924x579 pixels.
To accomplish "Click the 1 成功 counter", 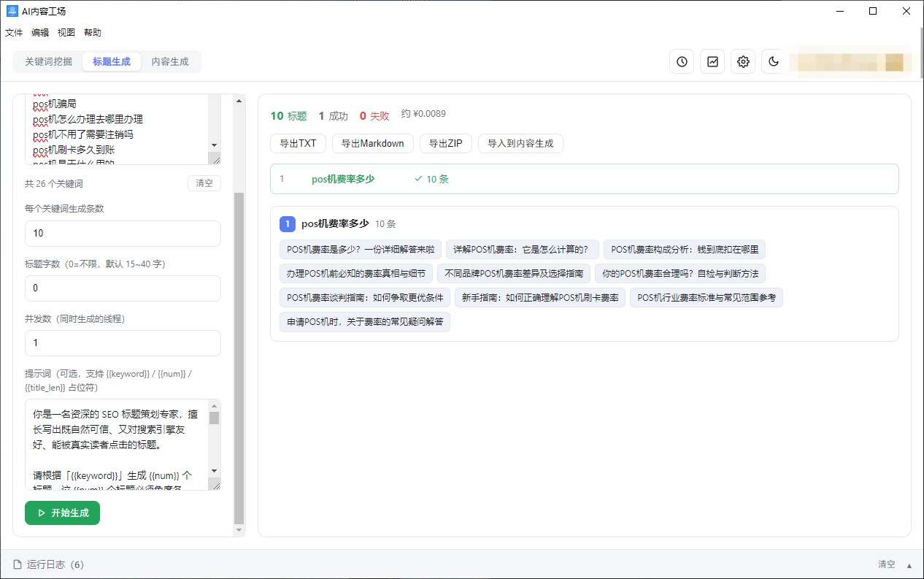I will pyautogui.click(x=334, y=115).
